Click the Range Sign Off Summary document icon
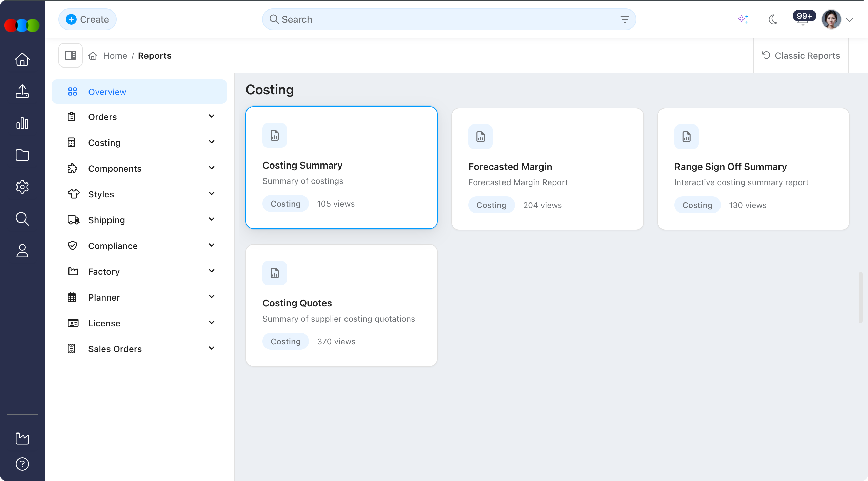The width and height of the screenshot is (868, 481). (687, 137)
